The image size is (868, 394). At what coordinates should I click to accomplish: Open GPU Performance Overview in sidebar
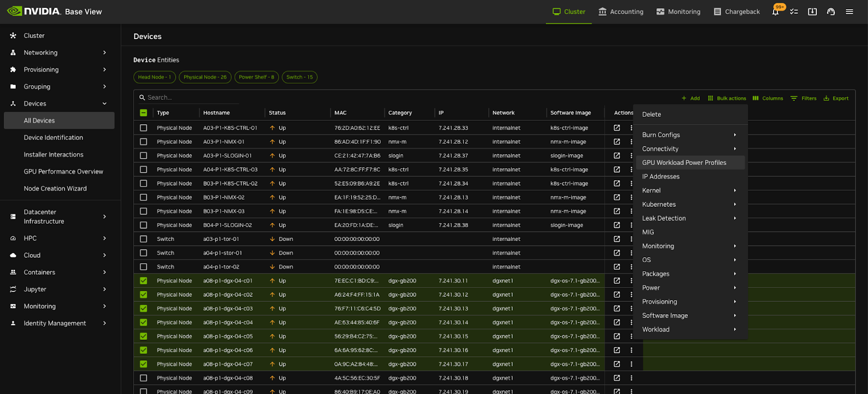point(63,171)
